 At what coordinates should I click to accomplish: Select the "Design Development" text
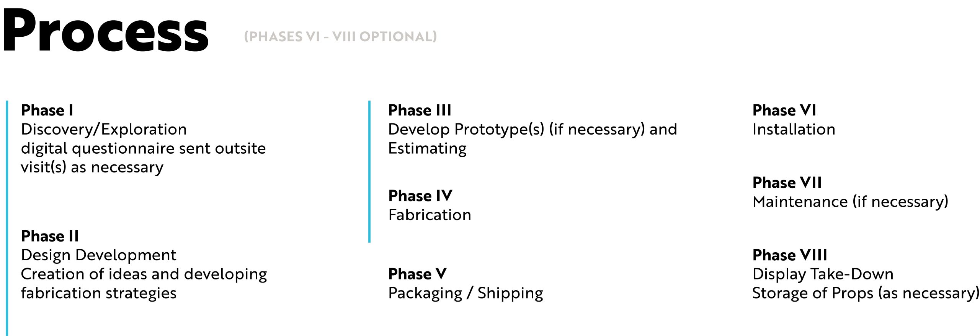(98, 255)
